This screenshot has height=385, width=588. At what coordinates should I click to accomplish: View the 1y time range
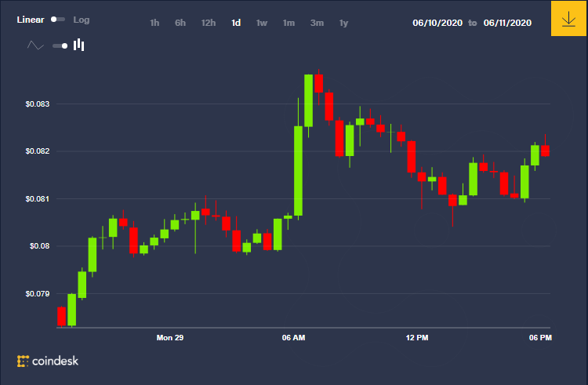[344, 23]
